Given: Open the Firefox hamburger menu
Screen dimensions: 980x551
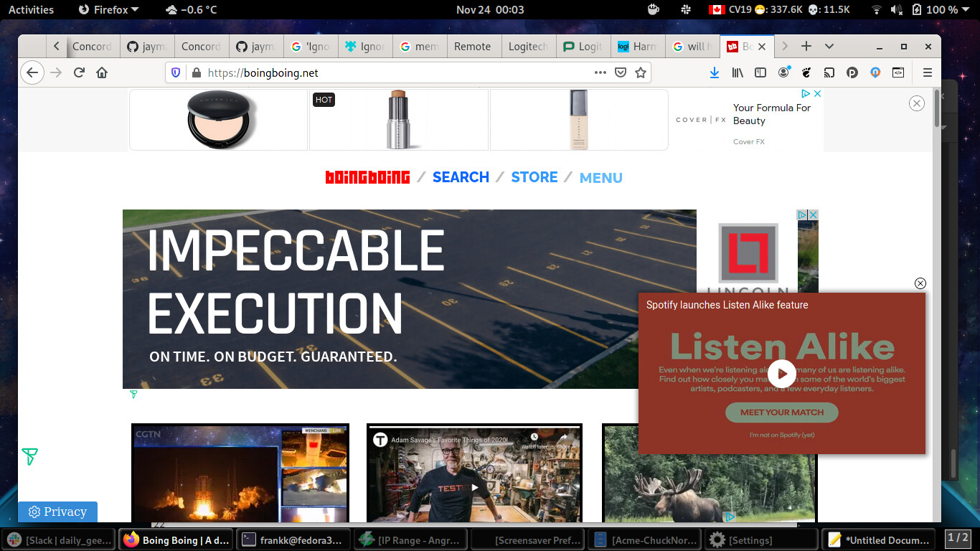Looking at the screenshot, I should tap(928, 72).
